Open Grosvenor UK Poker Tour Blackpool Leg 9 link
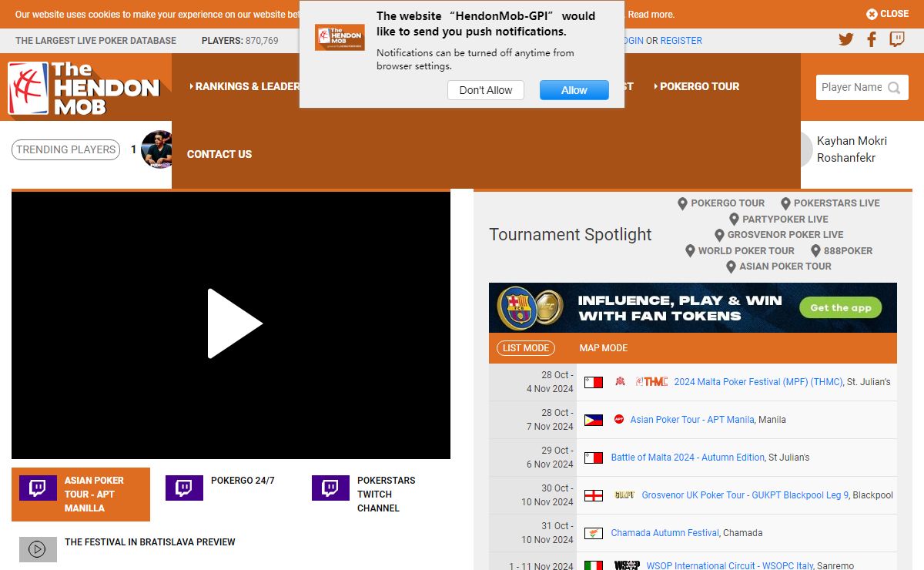The width and height of the screenshot is (924, 570). tap(745, 495)
